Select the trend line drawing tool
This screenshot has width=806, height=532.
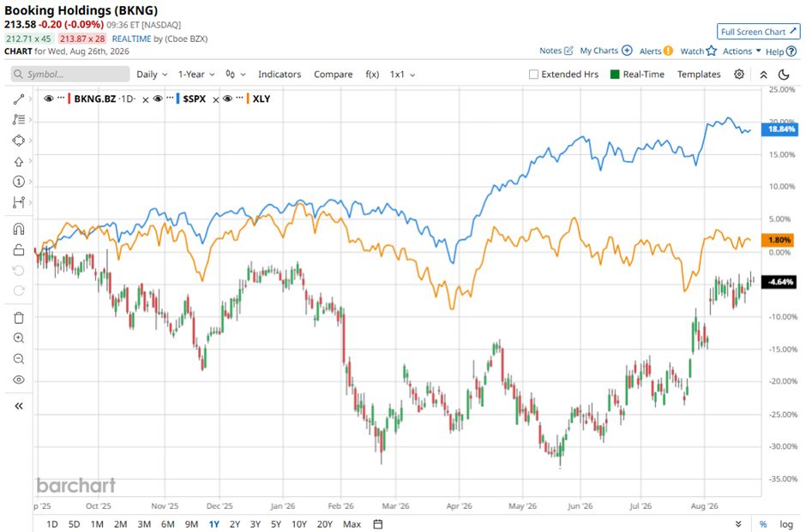point(19,99)
